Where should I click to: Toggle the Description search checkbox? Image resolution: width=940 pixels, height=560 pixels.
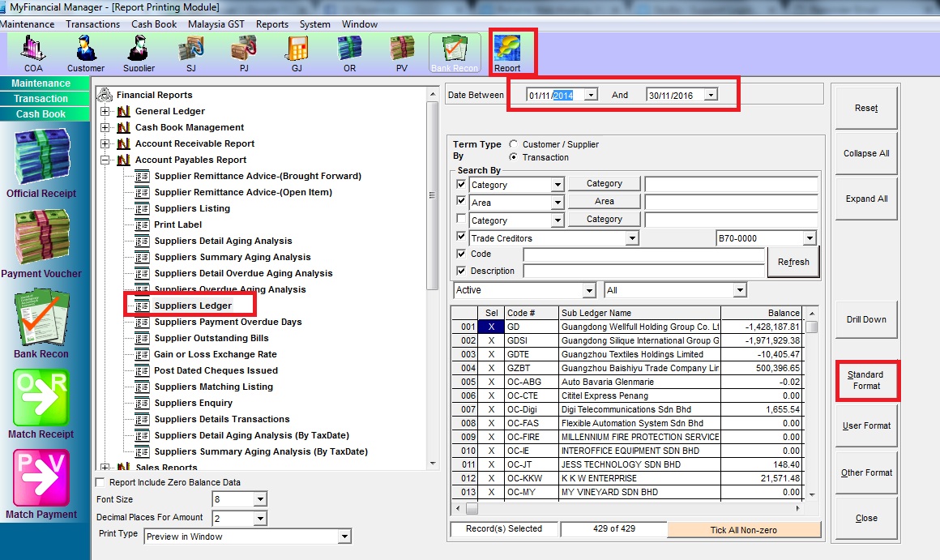(462, 271)
